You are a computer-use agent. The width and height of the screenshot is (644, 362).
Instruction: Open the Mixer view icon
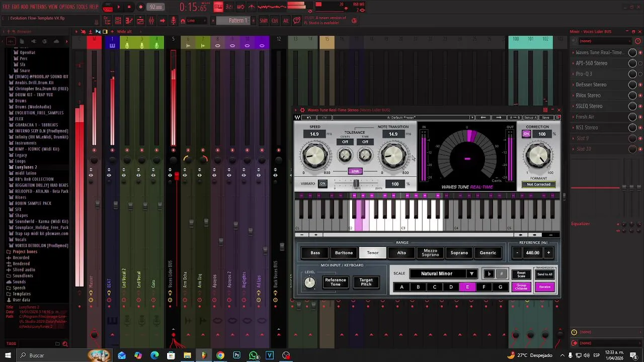pyautogui.click(x=151, y=21)
